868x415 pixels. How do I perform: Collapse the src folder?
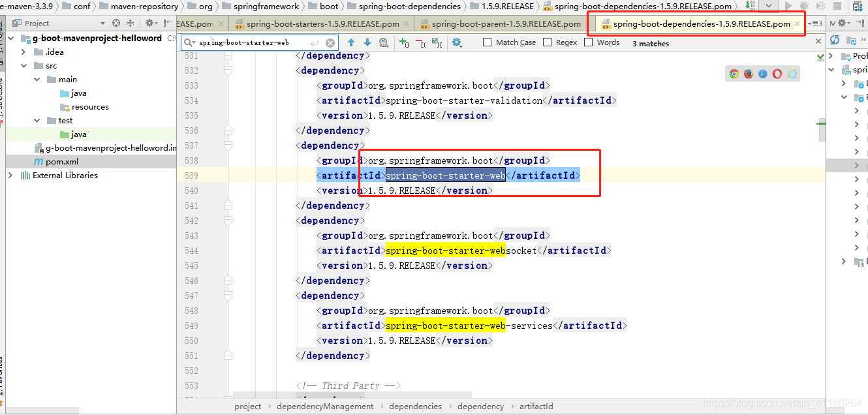(24, 66)
